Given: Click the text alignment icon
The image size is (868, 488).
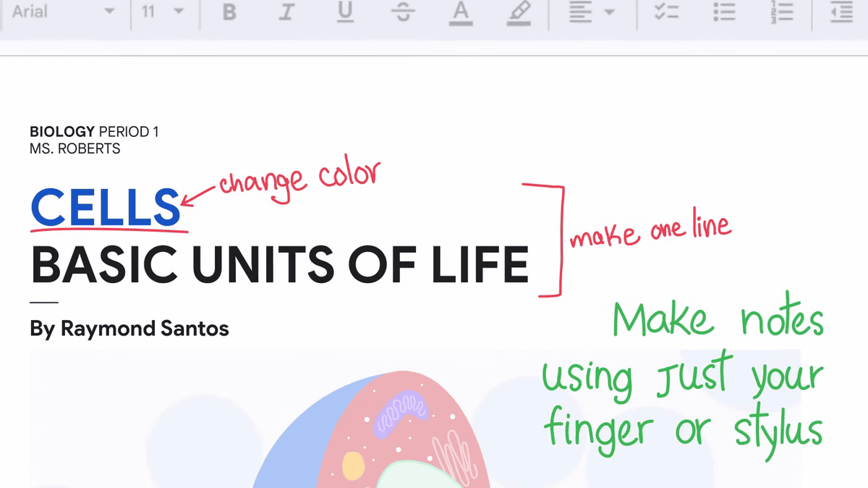Looking at the screenshot, I should tap(581, 13).
